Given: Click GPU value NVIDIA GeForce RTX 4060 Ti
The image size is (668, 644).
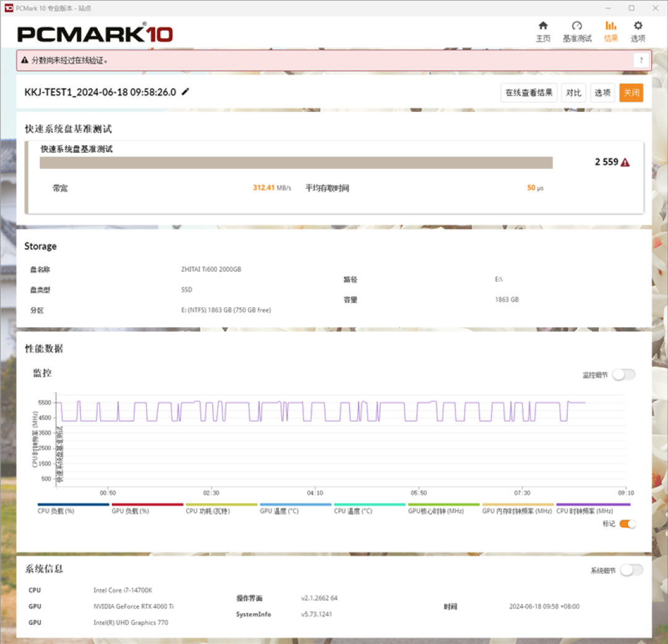Looking at the screenshot, I should click(x=134, y=606).
